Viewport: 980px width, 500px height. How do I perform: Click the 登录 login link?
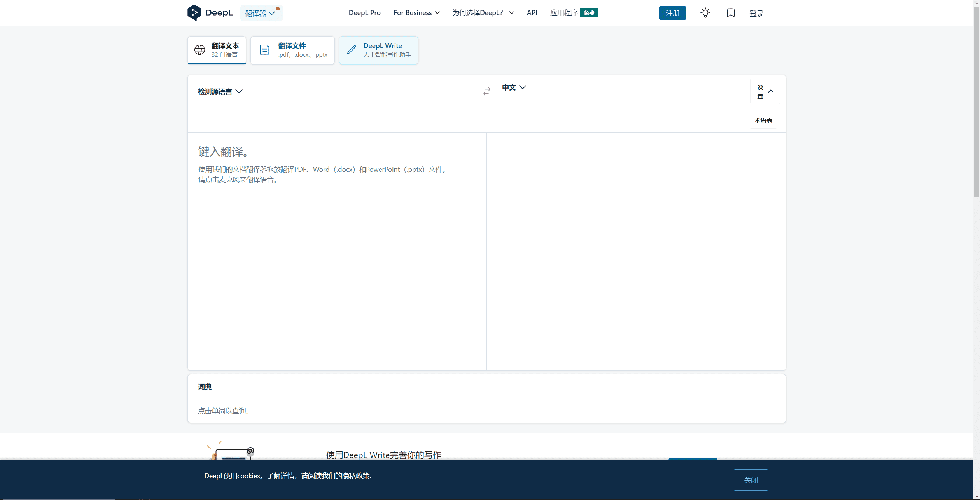tap(756, 13)
